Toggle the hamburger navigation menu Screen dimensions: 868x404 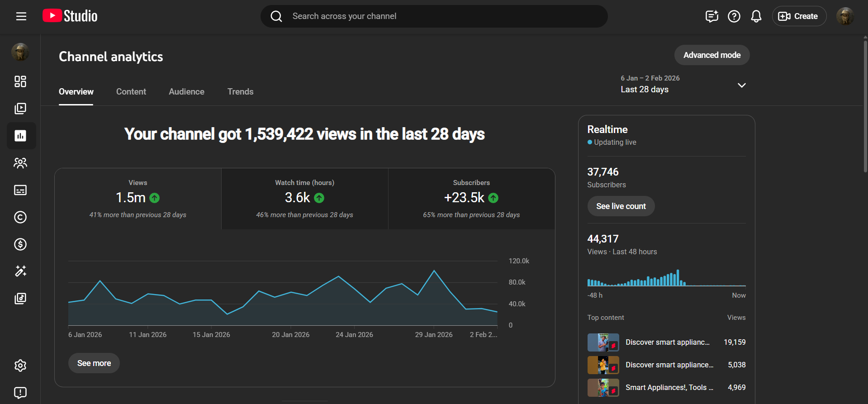coord(21,16)
